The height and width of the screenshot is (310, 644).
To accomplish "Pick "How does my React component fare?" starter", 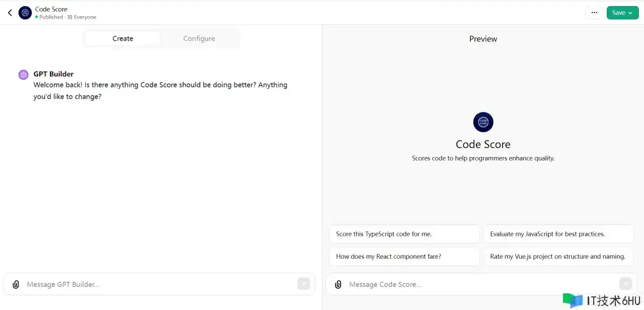I will coord(404,257).
